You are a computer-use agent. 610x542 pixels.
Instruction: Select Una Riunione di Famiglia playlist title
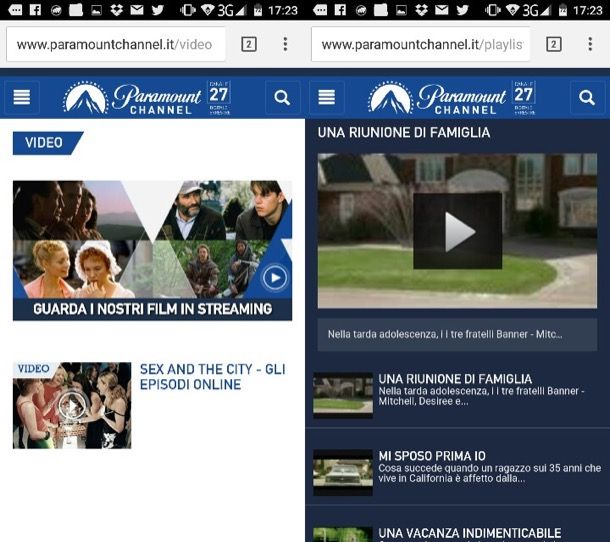click(x=455, y=379)
